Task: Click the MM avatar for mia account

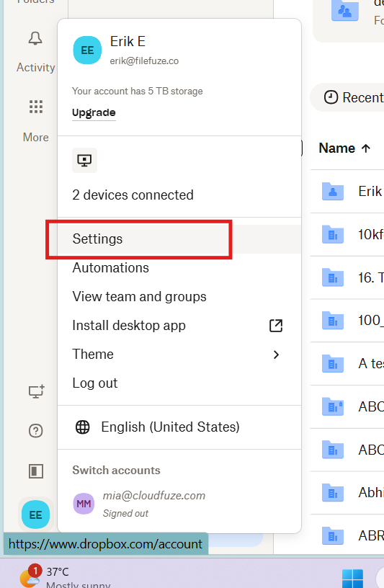Action: click(x=84, y=504)
